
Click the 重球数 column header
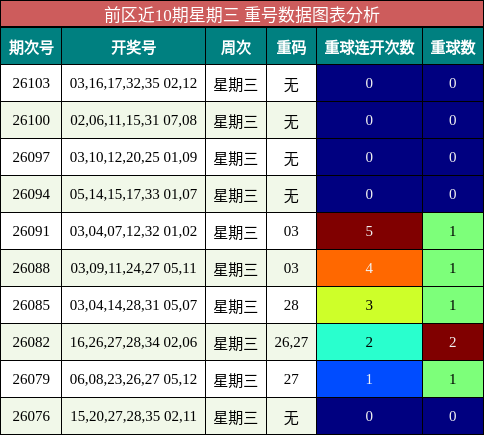tap(453, 46)
